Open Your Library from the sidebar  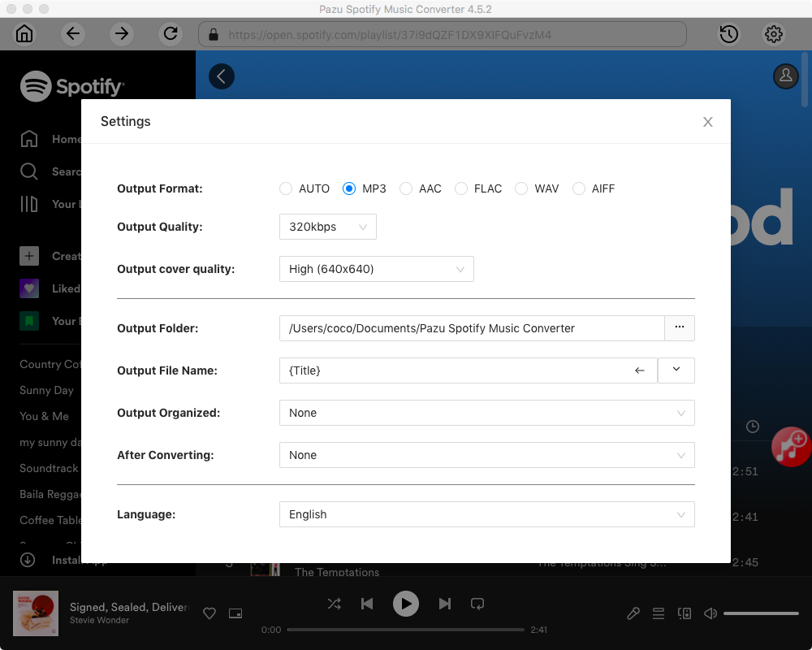(x=49, y=204)
